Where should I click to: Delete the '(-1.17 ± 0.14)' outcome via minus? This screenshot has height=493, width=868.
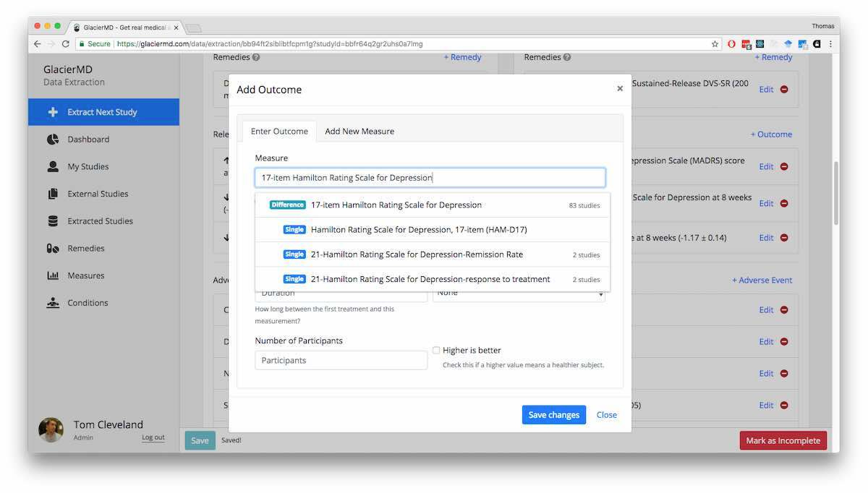coord(784,238)
